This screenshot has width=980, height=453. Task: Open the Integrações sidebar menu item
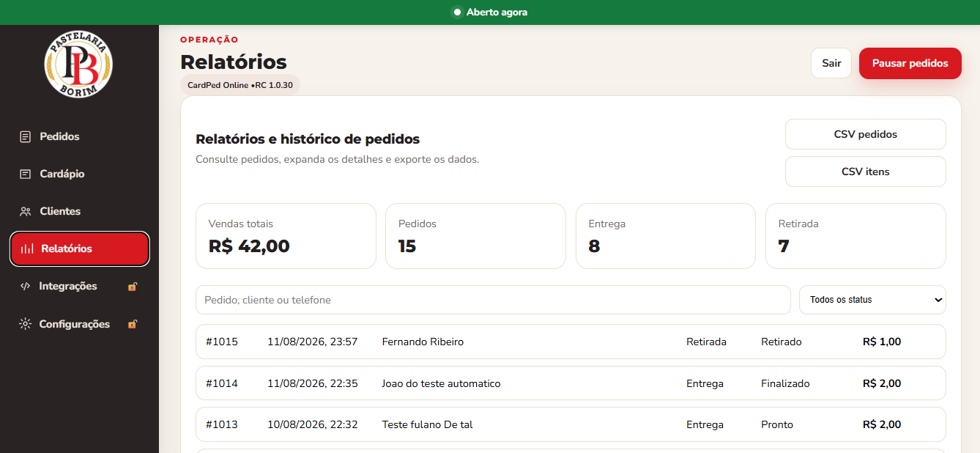pos(79,286)
